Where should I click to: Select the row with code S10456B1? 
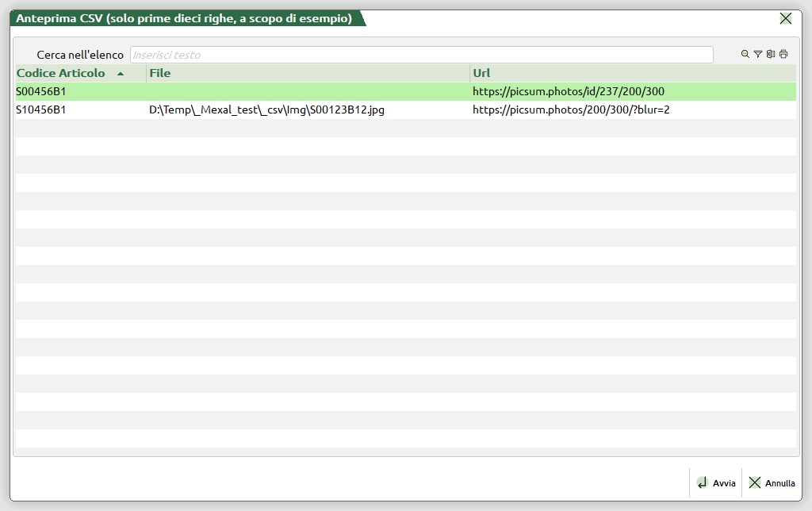point(41,109)
